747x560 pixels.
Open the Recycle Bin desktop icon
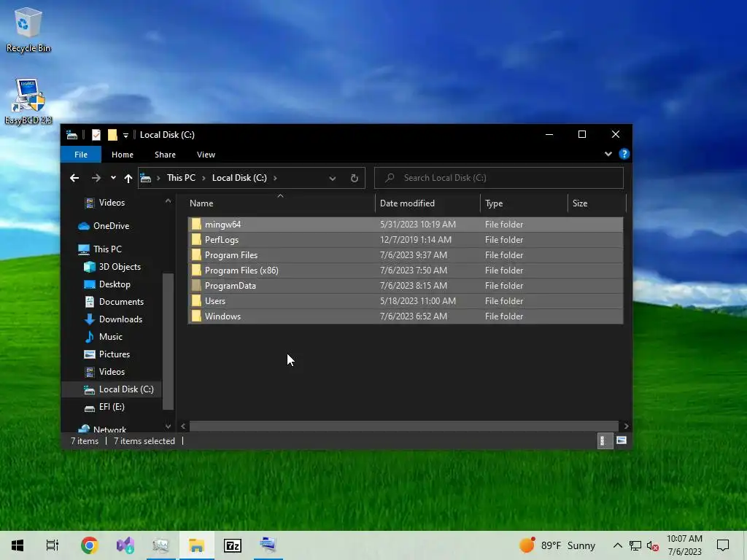(28, 29)
